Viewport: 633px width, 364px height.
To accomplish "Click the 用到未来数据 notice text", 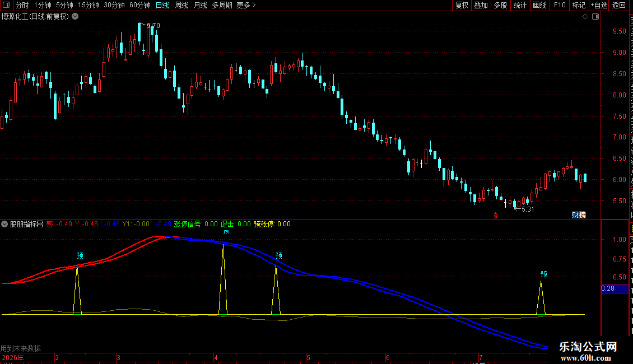I will point(21,348).
